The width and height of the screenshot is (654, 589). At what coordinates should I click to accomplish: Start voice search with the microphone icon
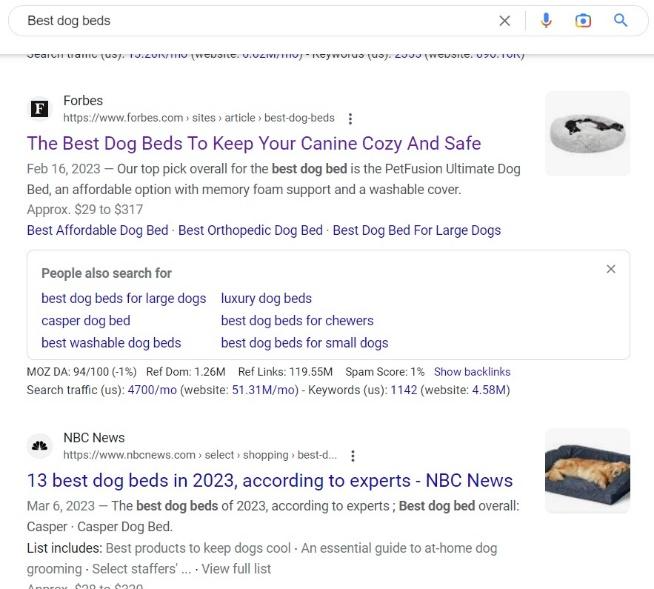546,20
